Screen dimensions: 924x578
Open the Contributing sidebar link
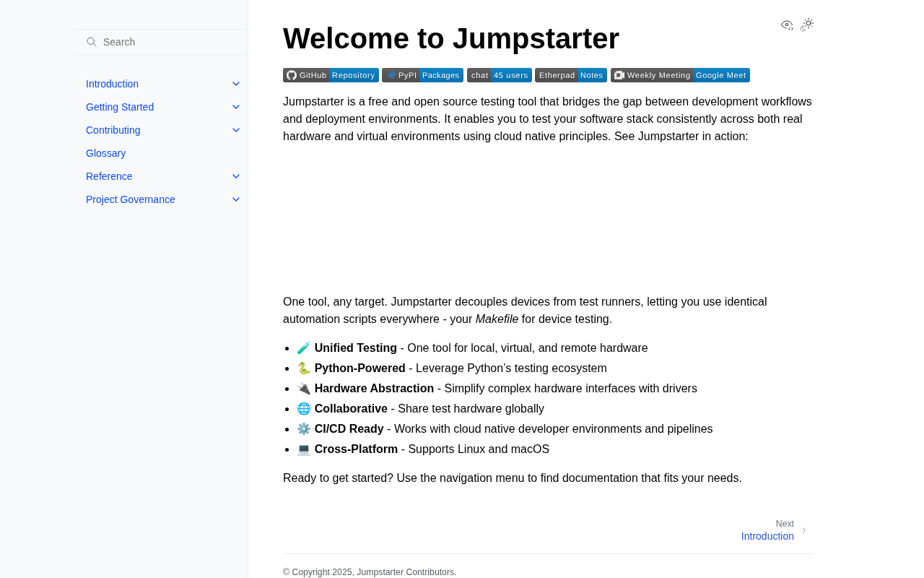point(113,130)
